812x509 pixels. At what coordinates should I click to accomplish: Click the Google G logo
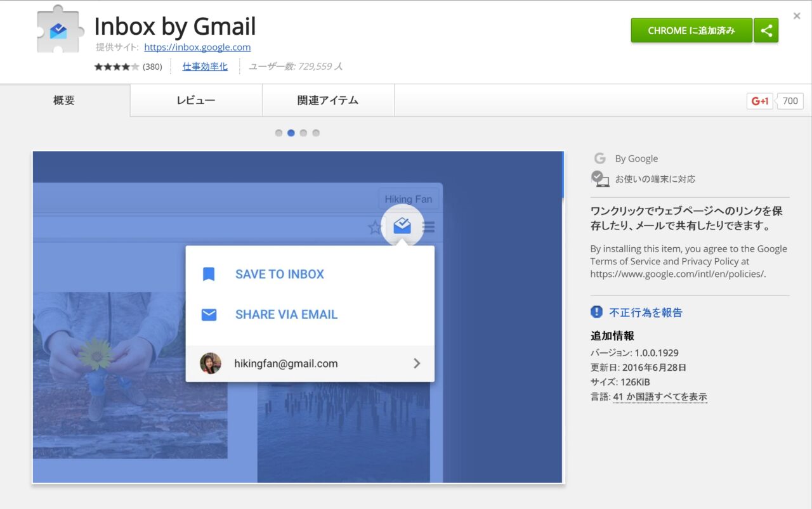coord(599,158)
